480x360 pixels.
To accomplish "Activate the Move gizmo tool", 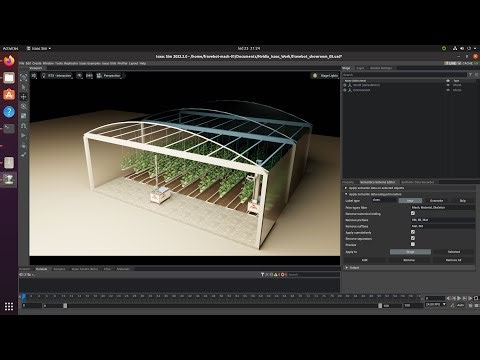I will pos(24,97).
